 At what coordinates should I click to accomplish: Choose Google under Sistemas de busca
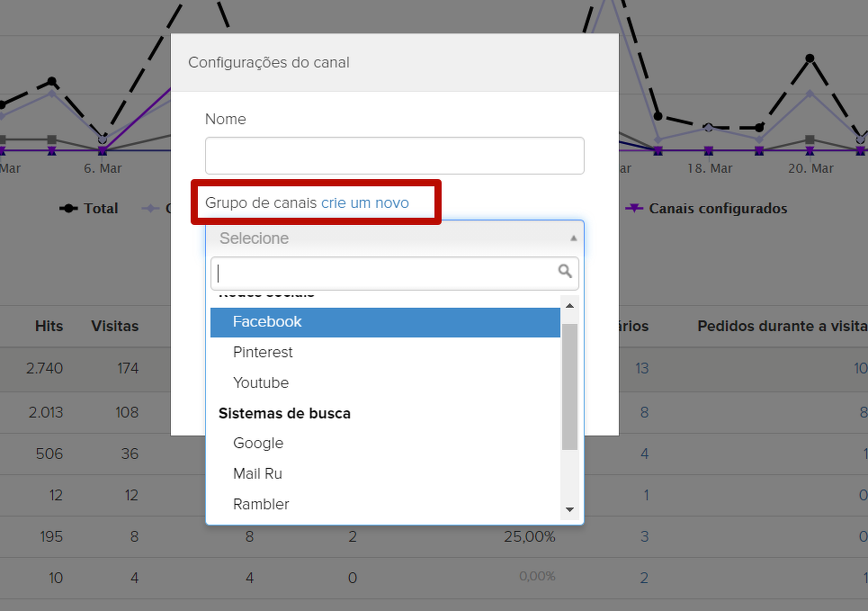(x=258, y=443)
